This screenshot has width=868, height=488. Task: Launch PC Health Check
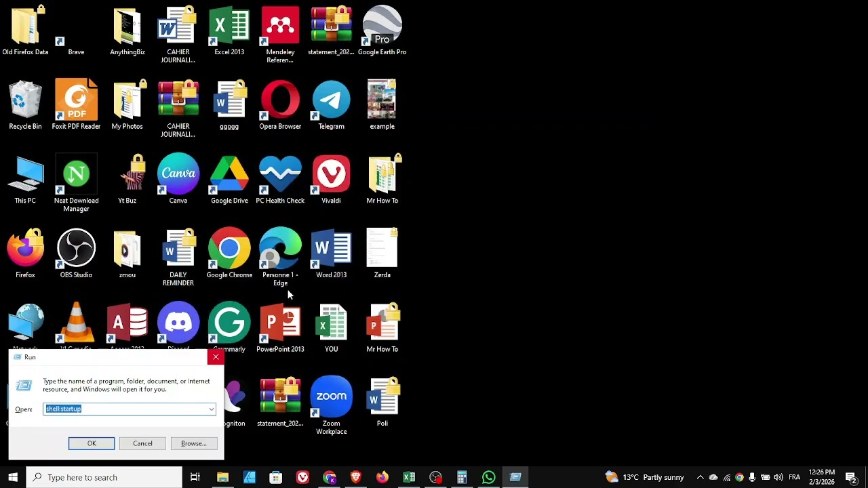click(280, 180)
